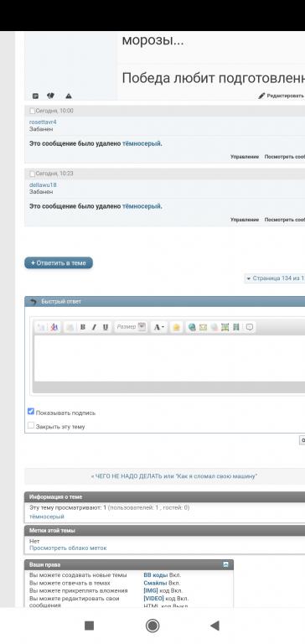Click inside the quick reply text area
Image resolution: width=305 pixels, height=644 pixels.
pos(169,359)
